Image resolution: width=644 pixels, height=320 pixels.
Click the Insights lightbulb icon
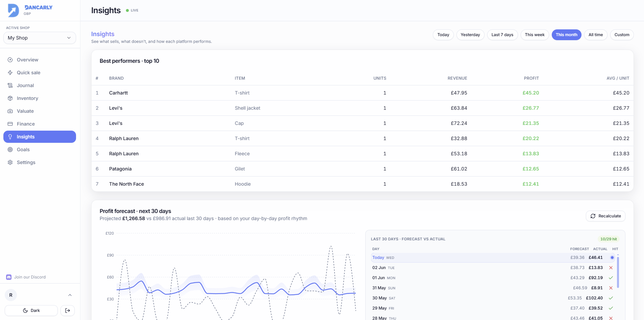pyautogui.click(x=10, y=137)
